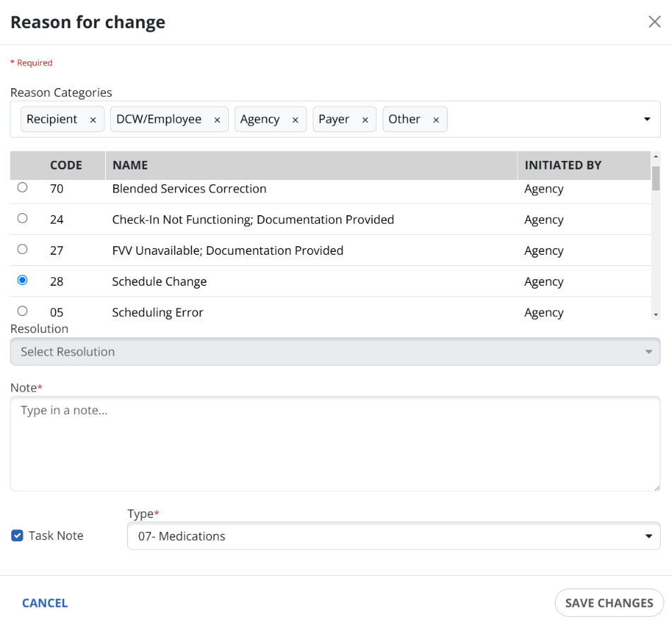Image resolution: width=672 pixels, height=628 pixels.
Task: Select FVV Unavailable reason radio button
Action: click(x=23, y=250)
